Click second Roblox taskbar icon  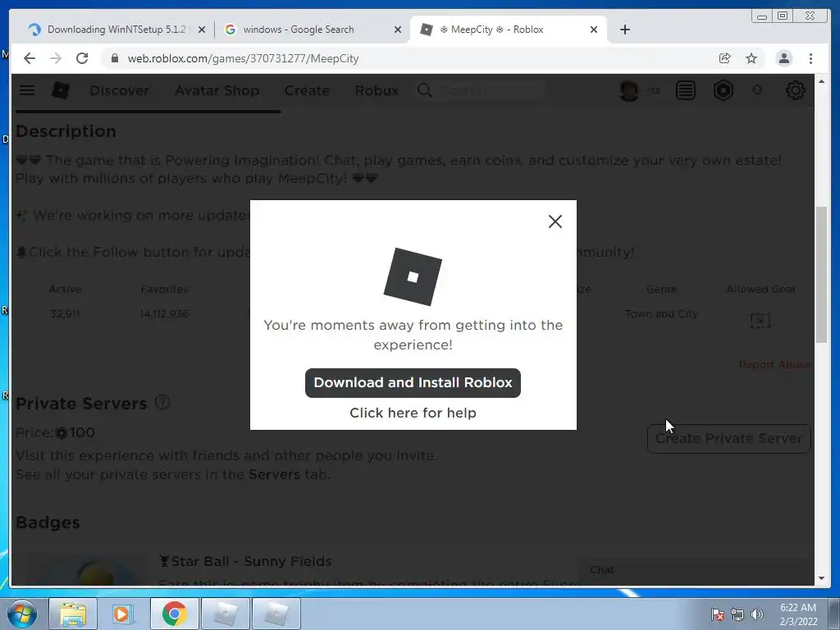276,614
